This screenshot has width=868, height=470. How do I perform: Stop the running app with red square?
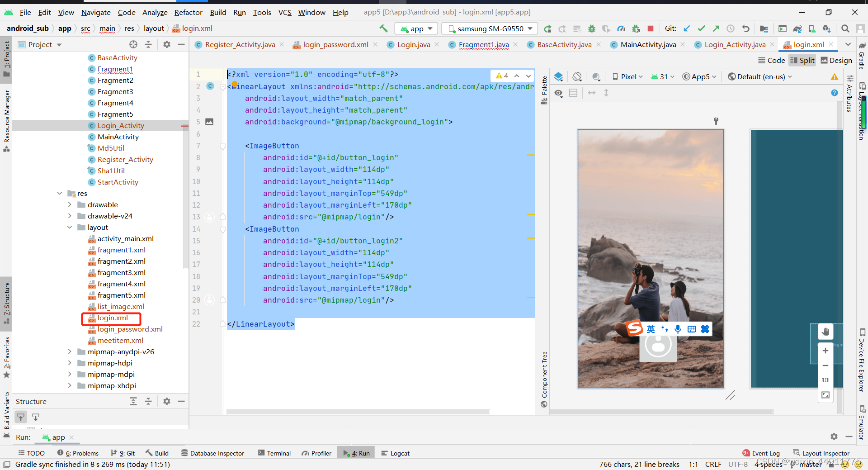(651, 28)
